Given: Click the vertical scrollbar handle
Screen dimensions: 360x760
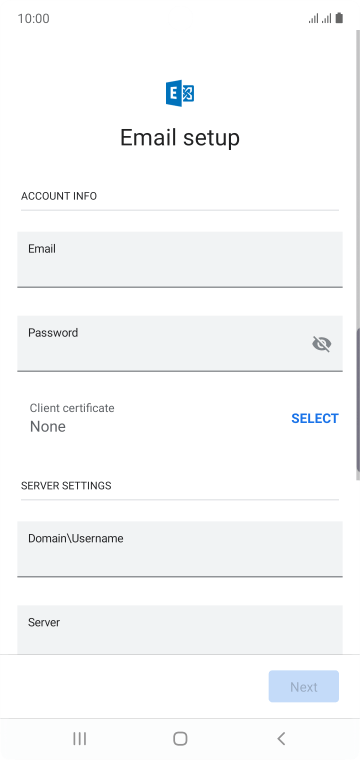Looking at the screenshot, I should 358,400.
